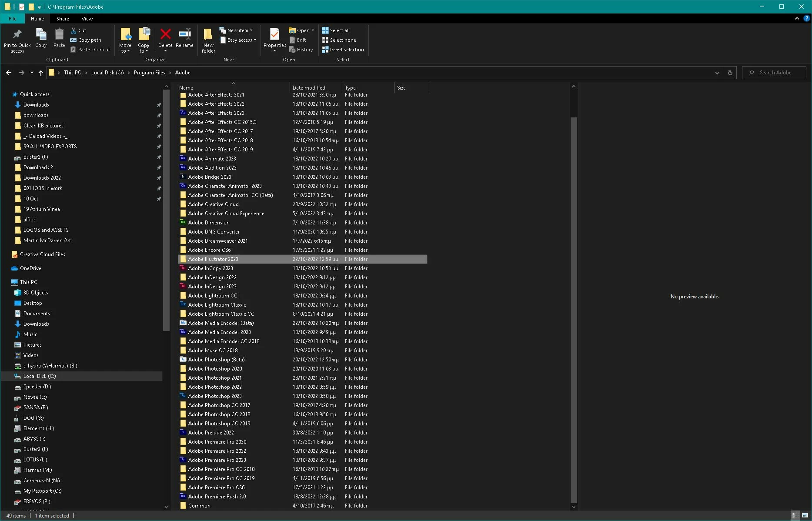Select Adobe Premiere Rush 2.0 folder
Image resolution: width=812 pixels, height=521 pixels.
303,497
